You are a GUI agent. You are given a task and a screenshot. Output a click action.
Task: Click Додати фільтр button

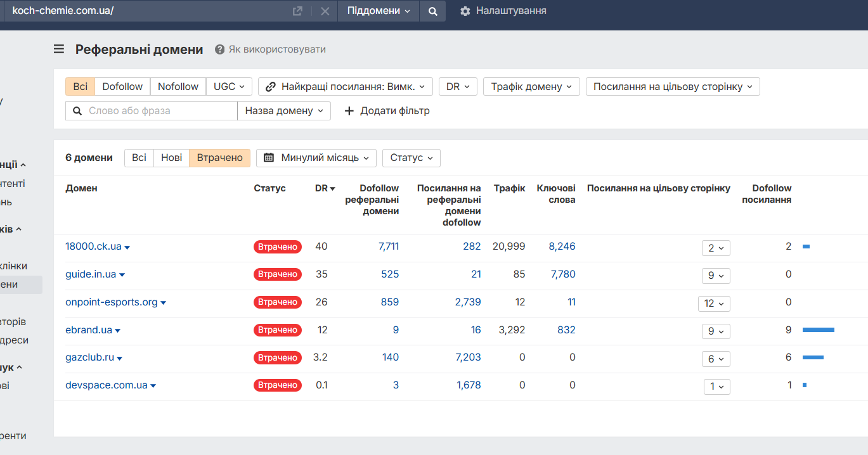(x=387, y=111)
